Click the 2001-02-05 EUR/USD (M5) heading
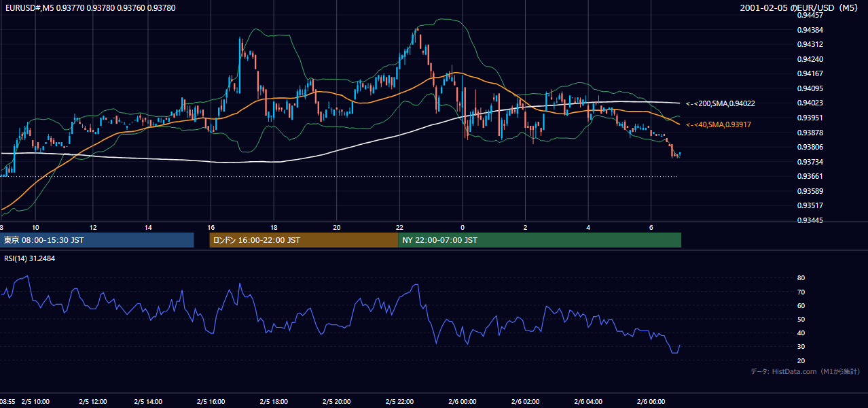The height and width of the screenshot is (408, 868). tap(799, 8)
